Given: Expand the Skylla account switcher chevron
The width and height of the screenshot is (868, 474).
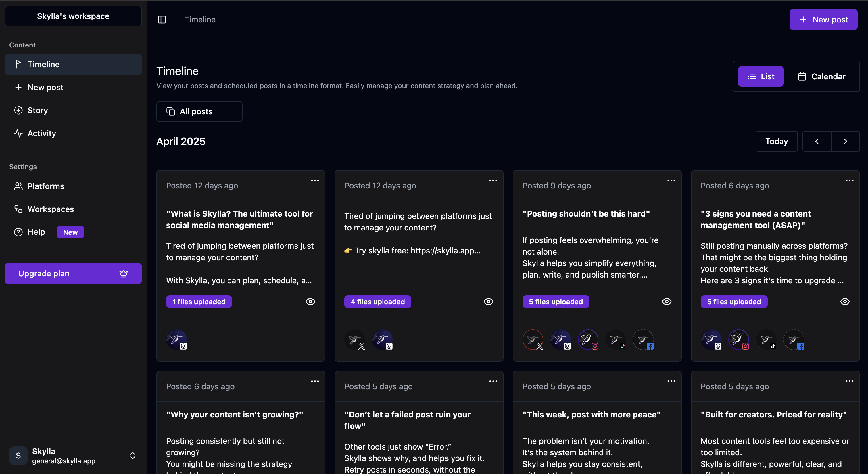Looking at the screenshot, I should (133, 456).
